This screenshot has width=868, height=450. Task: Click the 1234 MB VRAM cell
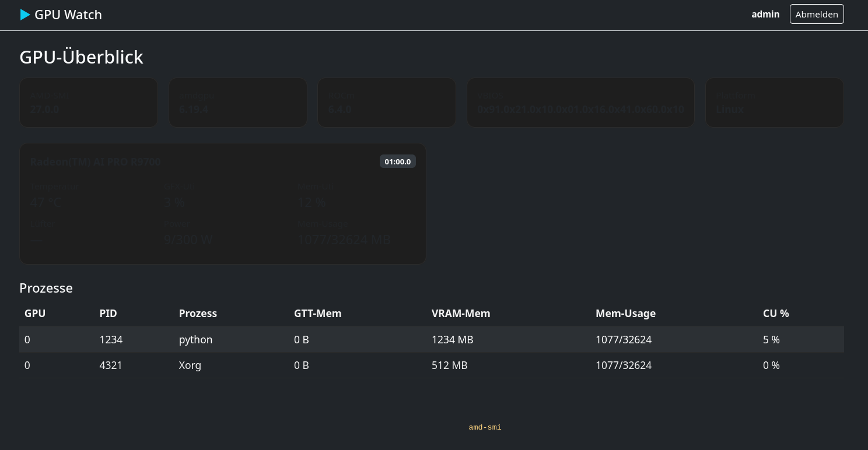(452, 339)
